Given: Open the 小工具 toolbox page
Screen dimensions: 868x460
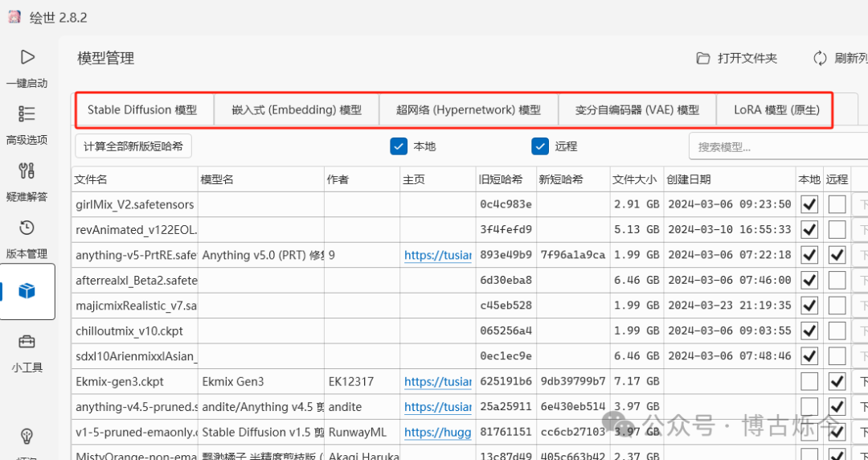Looking at the screenshot, I should [x=27, y=352].
